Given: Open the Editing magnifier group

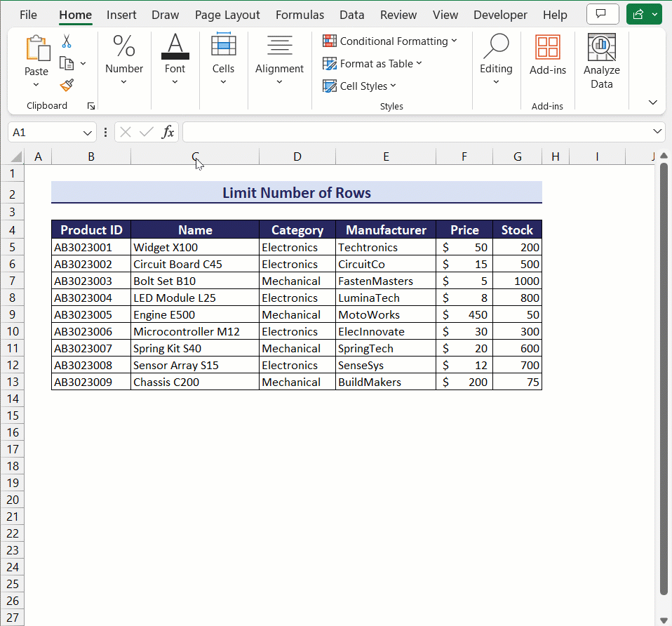Looking at the screenshot, I should (x=496, y=60).
